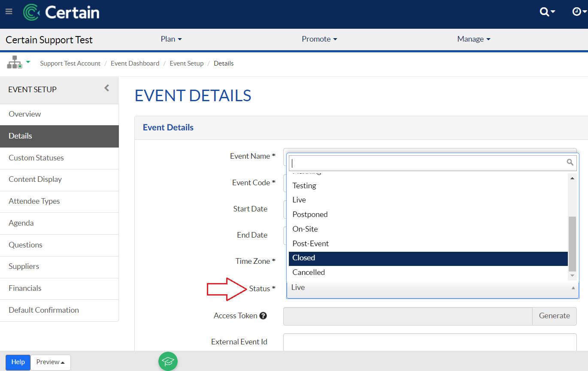Open Agenda in the sidebar

59,223
